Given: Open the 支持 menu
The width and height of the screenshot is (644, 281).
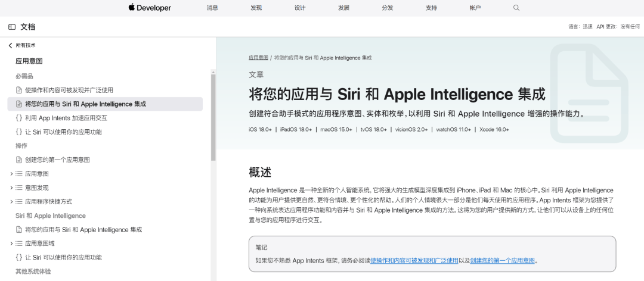Looking at the screenshot, I should point(431,8).
